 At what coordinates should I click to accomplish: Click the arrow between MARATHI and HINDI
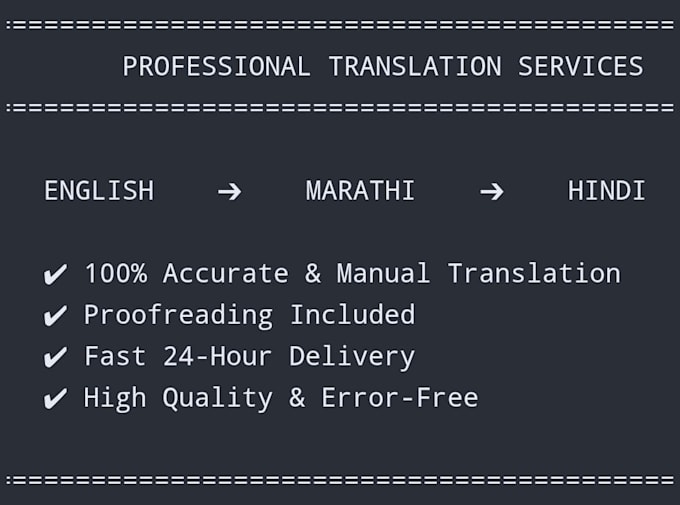(x=492, y=191)
